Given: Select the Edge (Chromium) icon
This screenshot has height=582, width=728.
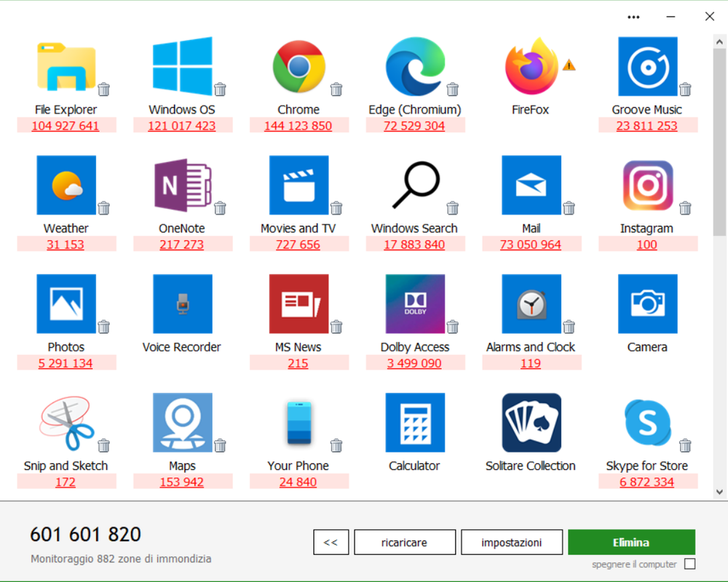Looking at the screenshot, I should (x=415, y=66).
